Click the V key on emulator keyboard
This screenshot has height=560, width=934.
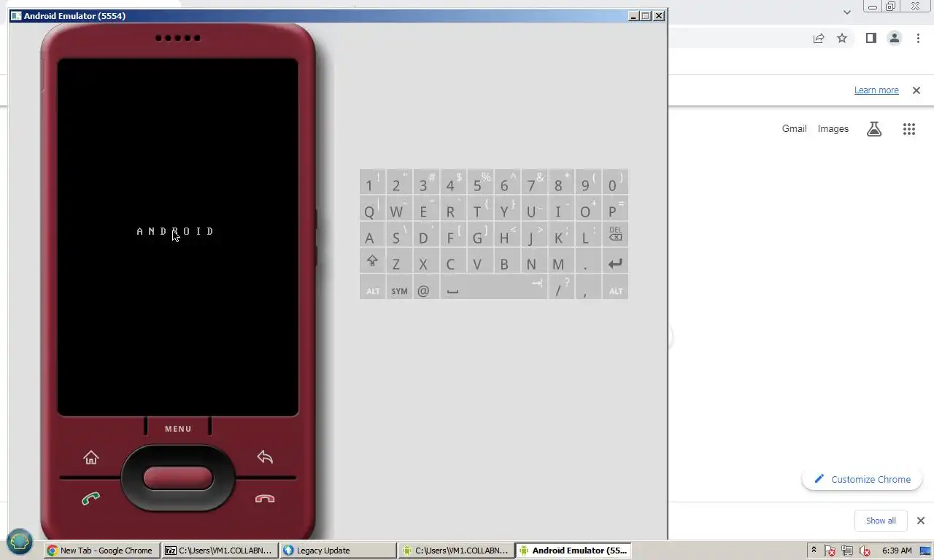click(x=480, y=262)
